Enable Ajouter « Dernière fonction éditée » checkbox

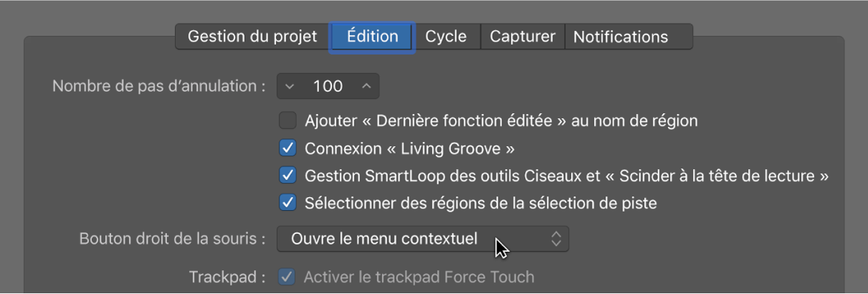pyautogui.click(x=288, y=120)
